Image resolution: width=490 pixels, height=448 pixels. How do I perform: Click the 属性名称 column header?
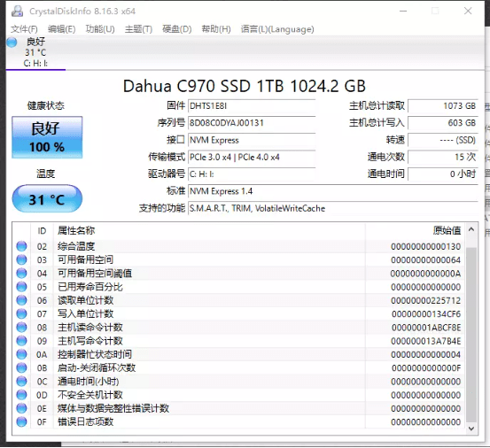pos(209,231)
